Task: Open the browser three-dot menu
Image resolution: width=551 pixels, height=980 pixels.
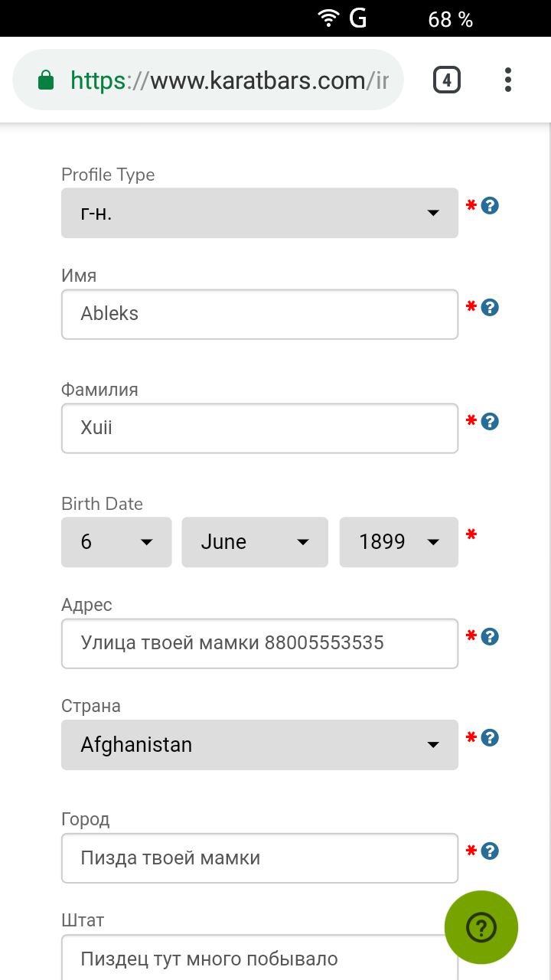Action: pos(507,80)
